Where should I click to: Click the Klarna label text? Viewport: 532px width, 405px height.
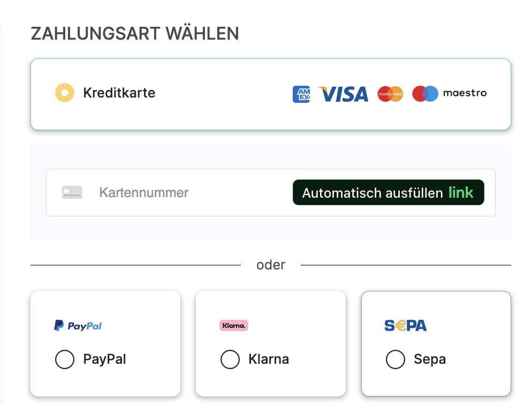(269, 359)
